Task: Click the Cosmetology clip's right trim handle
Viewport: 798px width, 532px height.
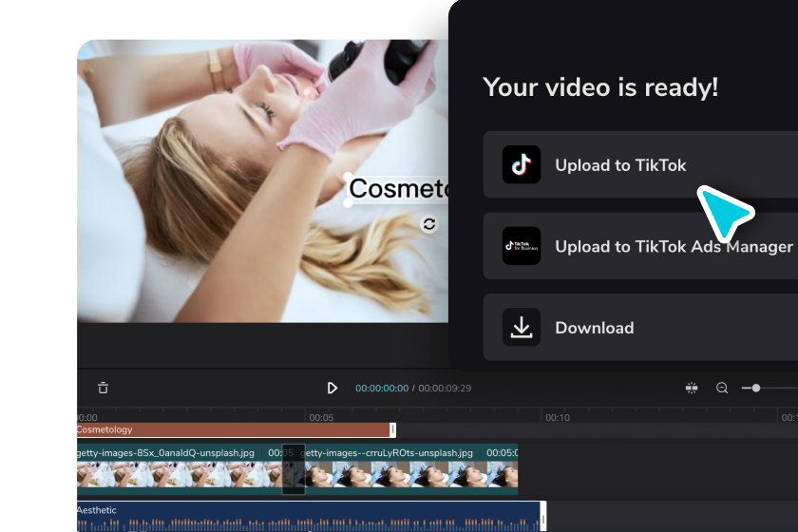Action: pyautogui.click(x=392, y=429)
